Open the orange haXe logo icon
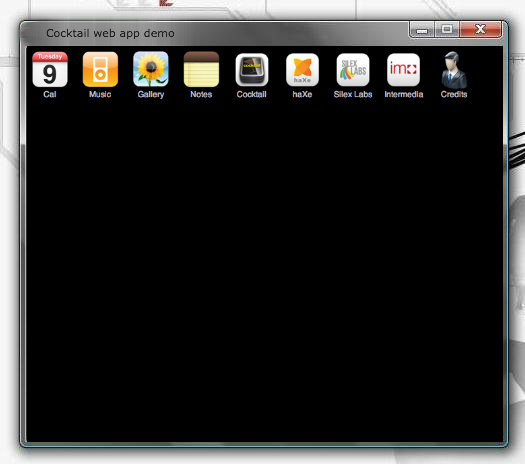525x464 pixels. (302, 70)
